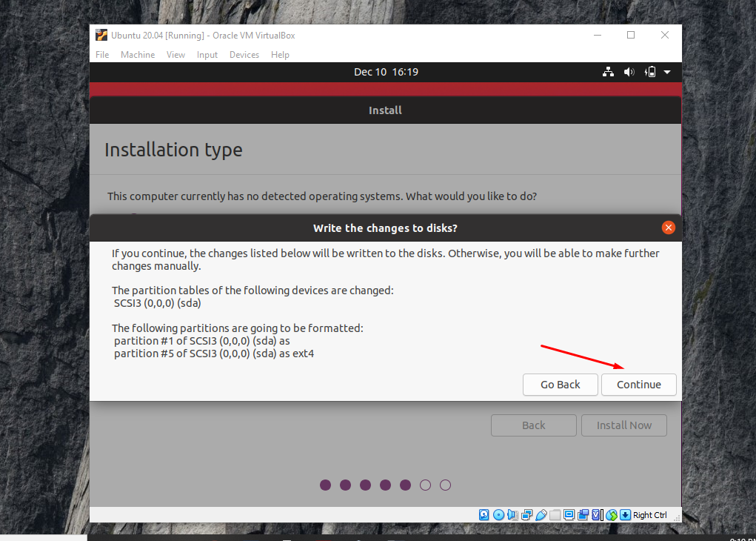Click the USB devices status icon
This screenshot has width=756, height=541.
pyautogui.click(x=541, y=515)
